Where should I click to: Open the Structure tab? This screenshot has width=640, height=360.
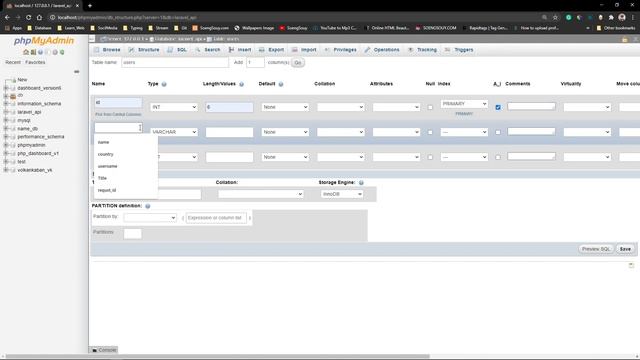[144, 50]
